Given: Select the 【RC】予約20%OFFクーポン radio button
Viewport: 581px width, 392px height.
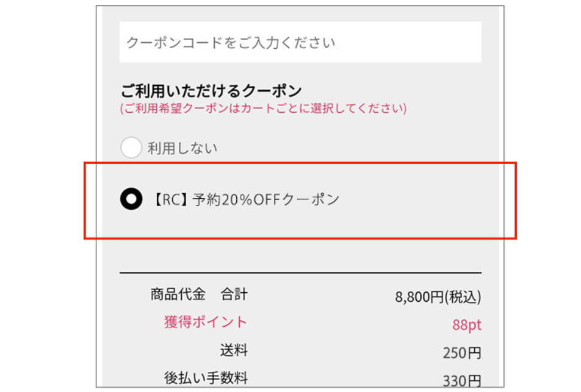Looking at the screenshot, I should pyautogui.click(x=131, y=199).
